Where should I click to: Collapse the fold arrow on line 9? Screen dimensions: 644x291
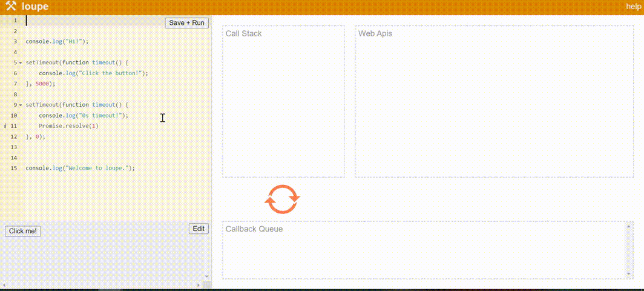(x=21, y=105)
